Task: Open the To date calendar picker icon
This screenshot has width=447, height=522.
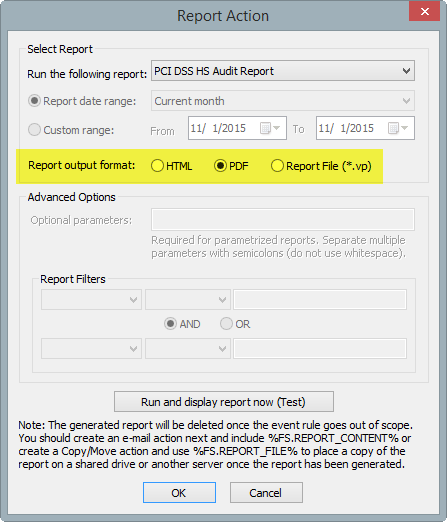Action: pyautogui.click(x=398, y=128)
